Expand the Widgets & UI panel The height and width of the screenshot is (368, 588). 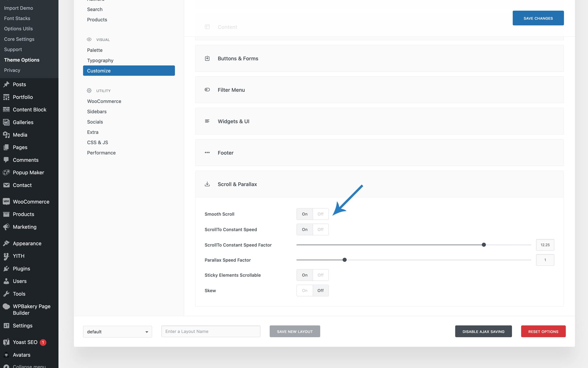click(379, 121)
